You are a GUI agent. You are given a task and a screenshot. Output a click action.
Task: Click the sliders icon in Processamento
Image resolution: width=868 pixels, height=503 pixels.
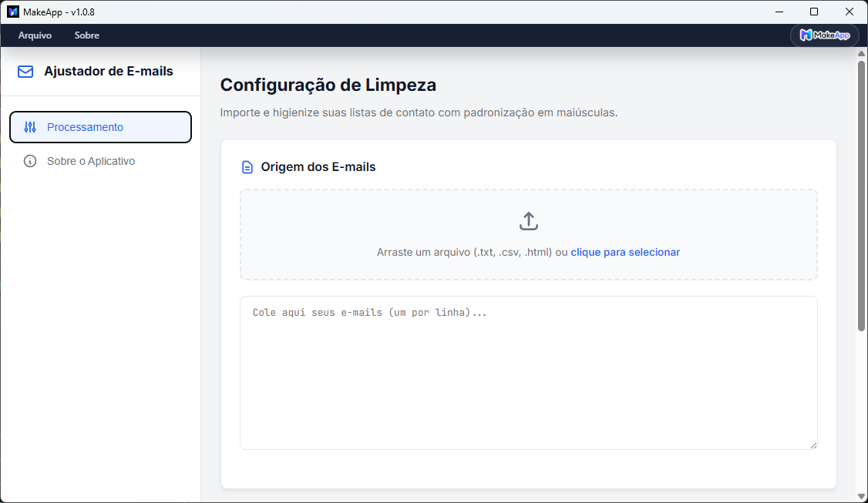coord(30,127)
